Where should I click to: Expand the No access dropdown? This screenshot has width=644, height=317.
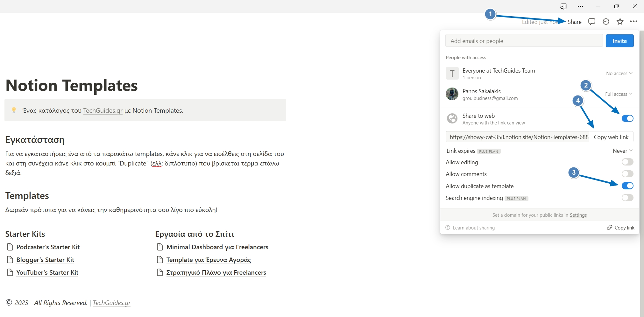619,74
